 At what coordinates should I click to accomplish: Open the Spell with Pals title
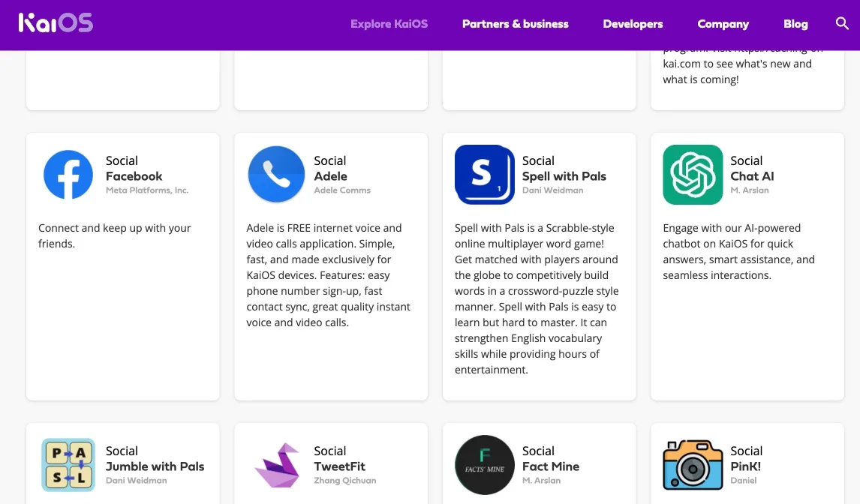click(564, 176)
